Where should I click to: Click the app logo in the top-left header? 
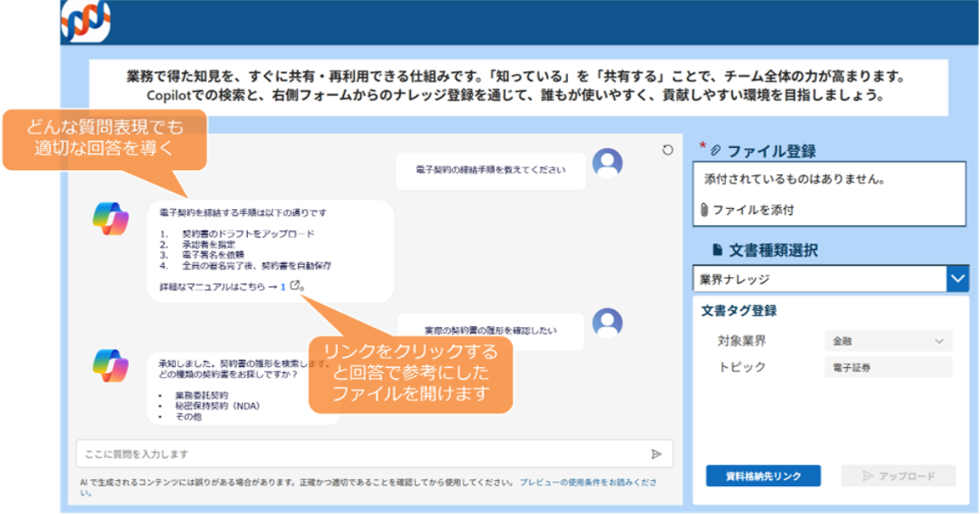[x=85, y=20]
